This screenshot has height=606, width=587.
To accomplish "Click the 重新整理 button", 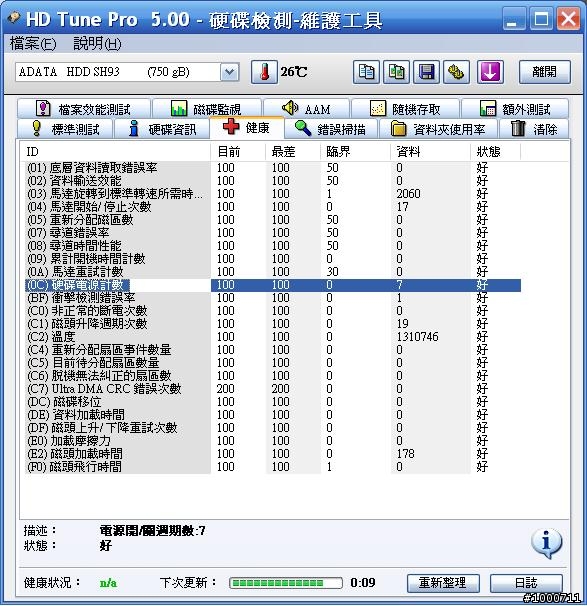I will point(443,582).
